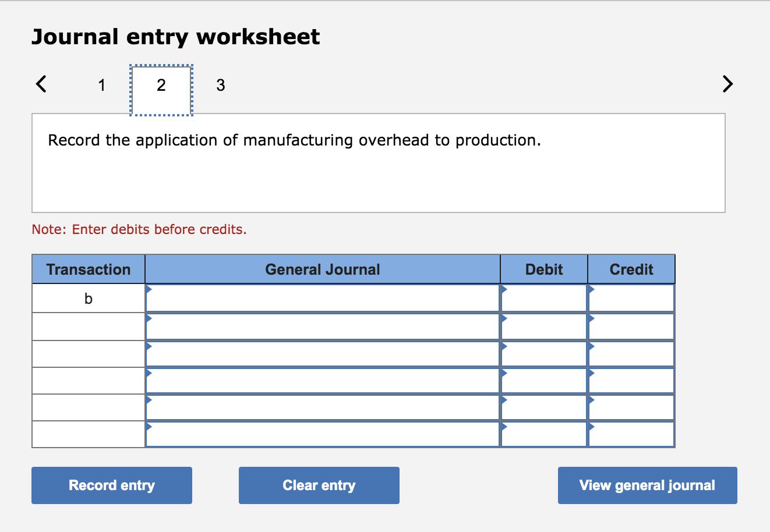Click the Record entry button

111,485
